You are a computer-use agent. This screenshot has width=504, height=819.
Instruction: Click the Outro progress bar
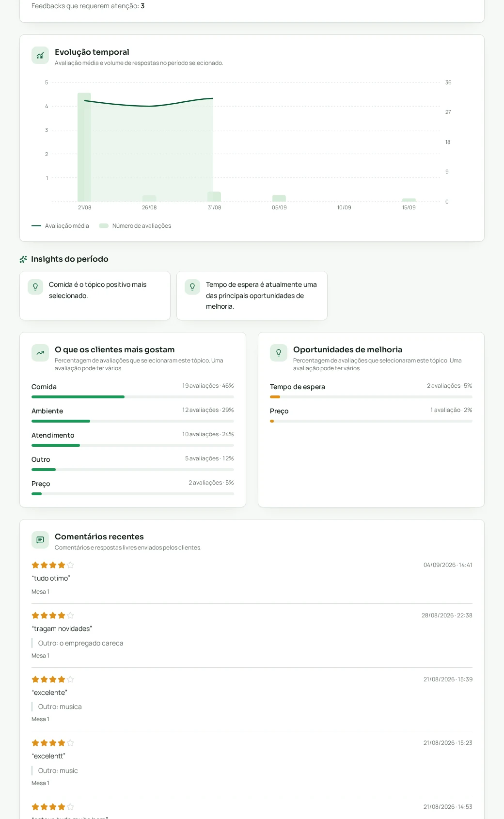[133, 470]
